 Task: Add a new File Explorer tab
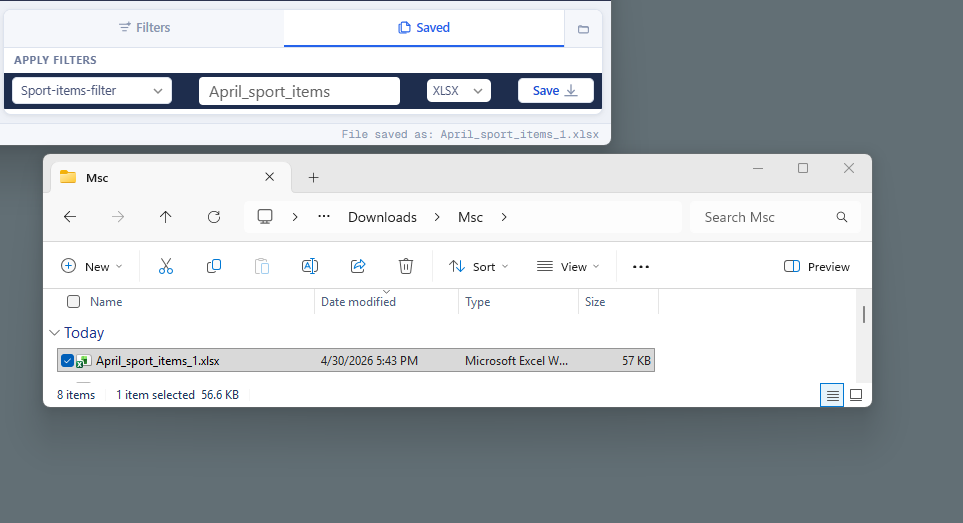point(313,177)
